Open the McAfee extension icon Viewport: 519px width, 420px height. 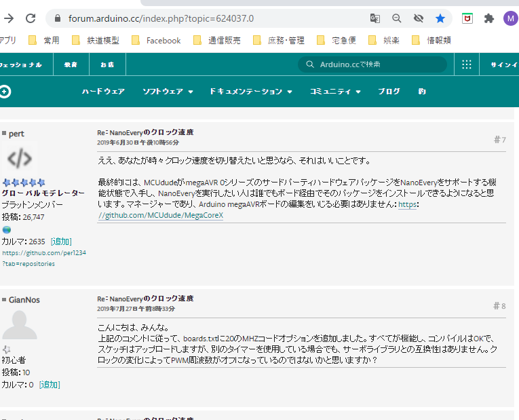(x=467, y=18)
